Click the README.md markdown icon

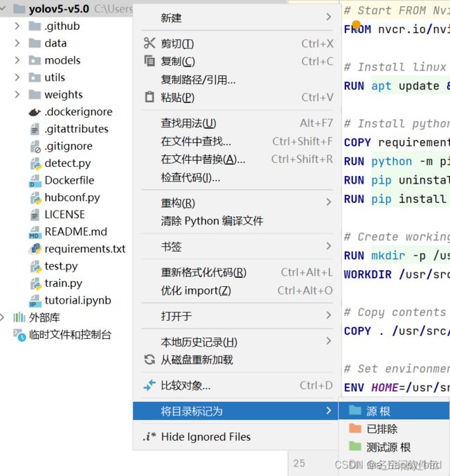point(35,232)
